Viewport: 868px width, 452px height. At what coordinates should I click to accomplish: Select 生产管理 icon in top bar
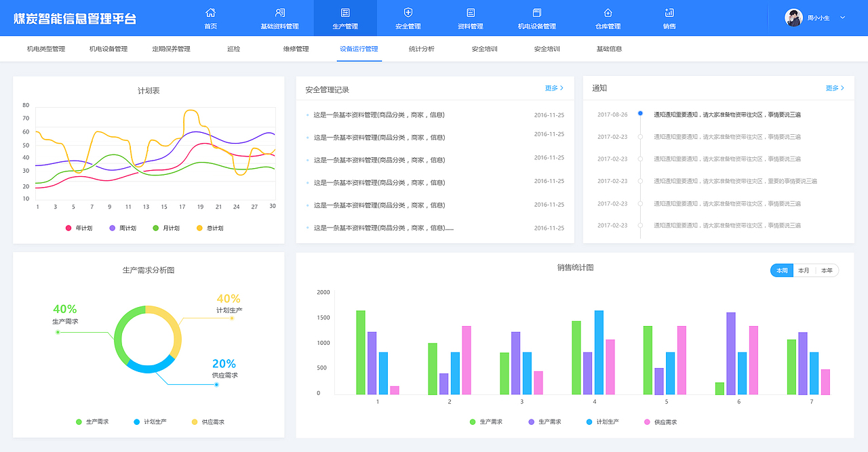(345, 12)
